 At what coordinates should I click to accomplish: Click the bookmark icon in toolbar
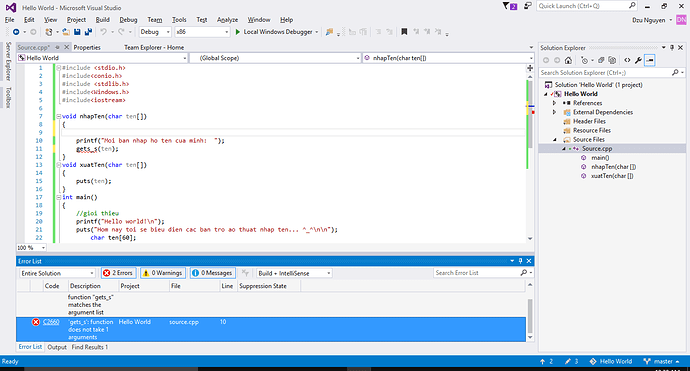(x=404, y=32)
